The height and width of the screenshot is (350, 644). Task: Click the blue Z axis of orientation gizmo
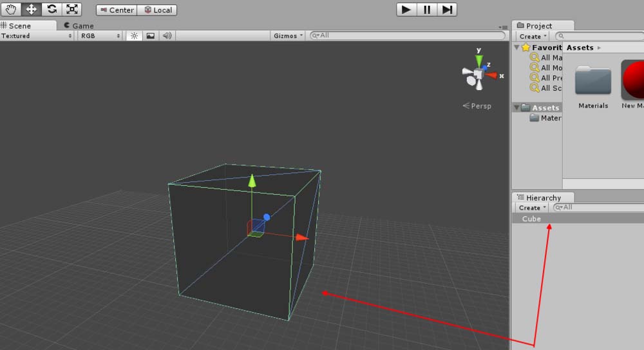[x=485, y=68]
